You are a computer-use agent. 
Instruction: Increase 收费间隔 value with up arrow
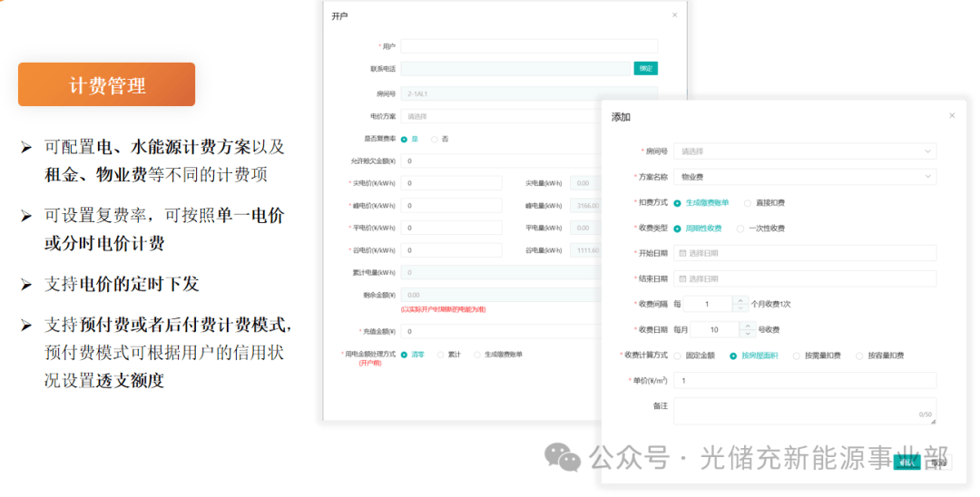pos(740,300)
